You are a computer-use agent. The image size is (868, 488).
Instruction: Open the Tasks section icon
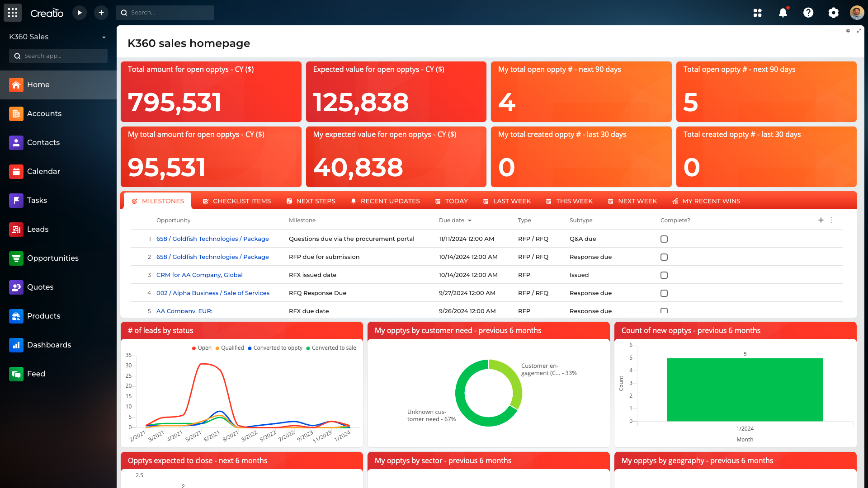tap(16, 201)
